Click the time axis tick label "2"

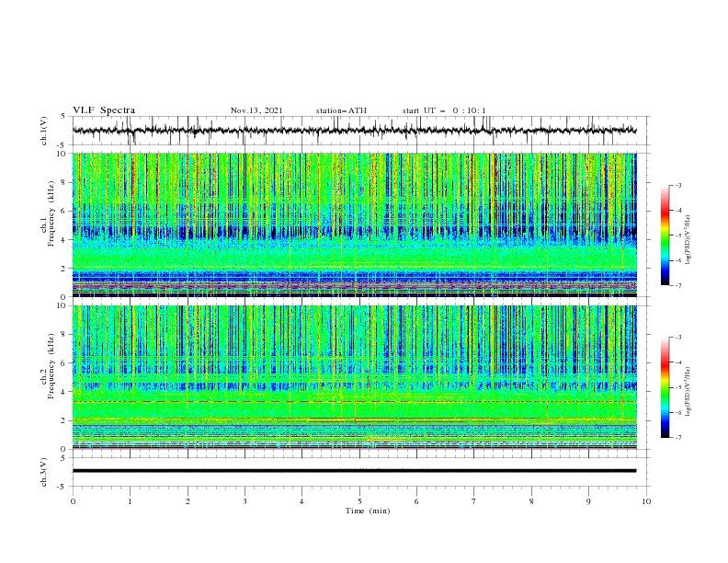click(x=188, y=501)
